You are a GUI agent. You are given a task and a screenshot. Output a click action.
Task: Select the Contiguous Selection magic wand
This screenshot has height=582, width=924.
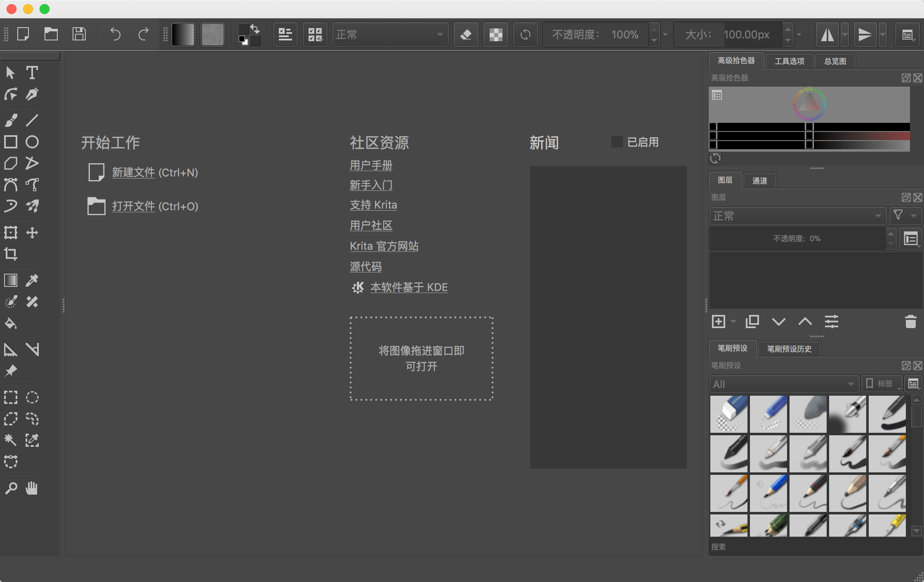11,440
